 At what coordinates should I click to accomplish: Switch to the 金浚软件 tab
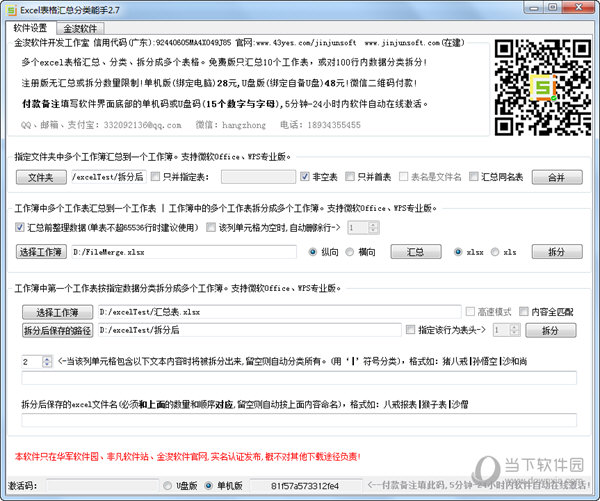point(80,28)
